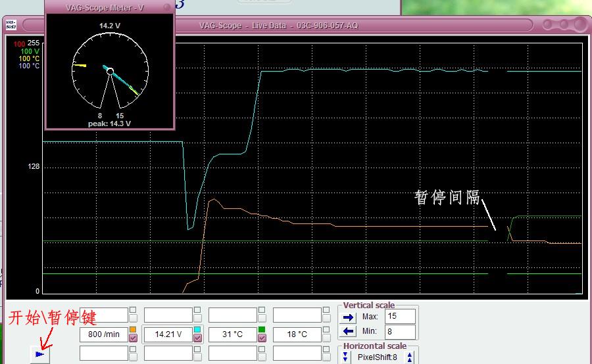This screenshot has height=364, width=592.
Task: Enable checkbox of empty field below 14.21 V
Action: 197,357
